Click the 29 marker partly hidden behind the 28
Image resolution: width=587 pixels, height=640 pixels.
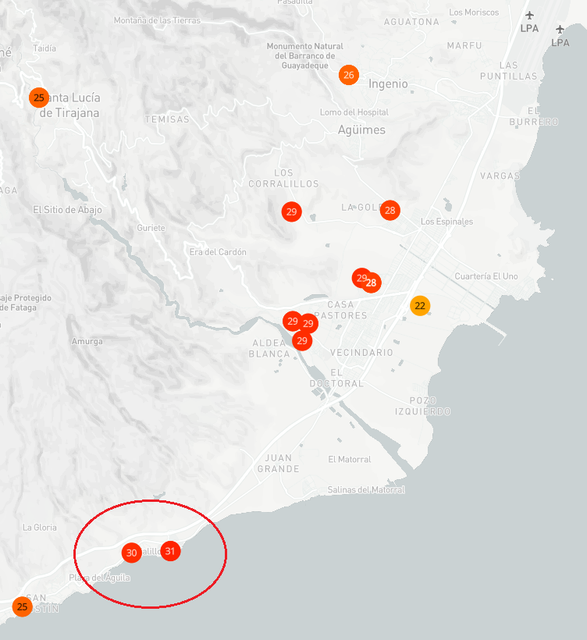pos(359,277)
